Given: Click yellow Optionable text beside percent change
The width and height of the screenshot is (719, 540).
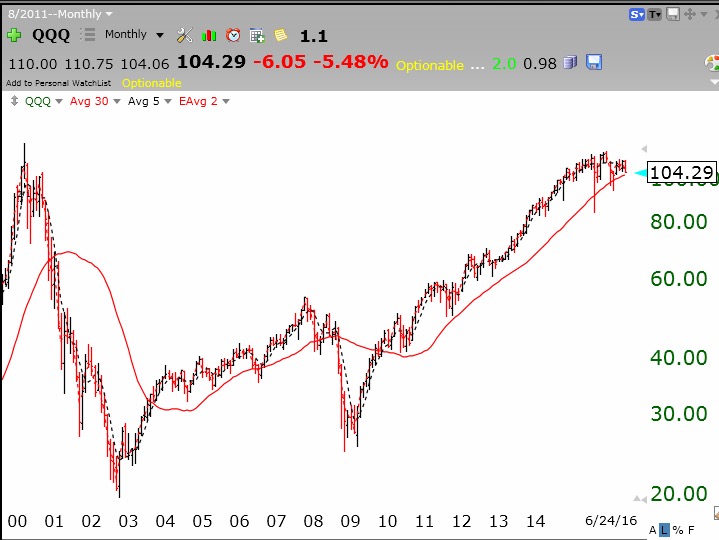Looking at the screenshot, I should tap(430, 65).
